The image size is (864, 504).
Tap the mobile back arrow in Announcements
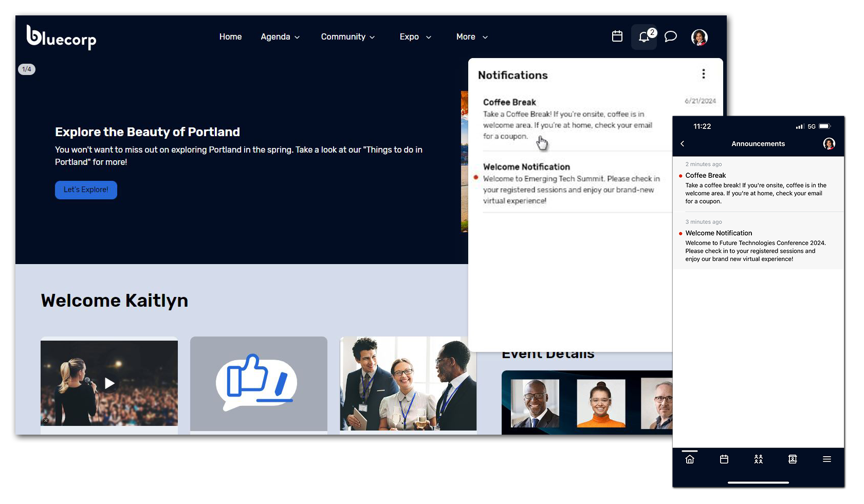[x=683, y=144]
